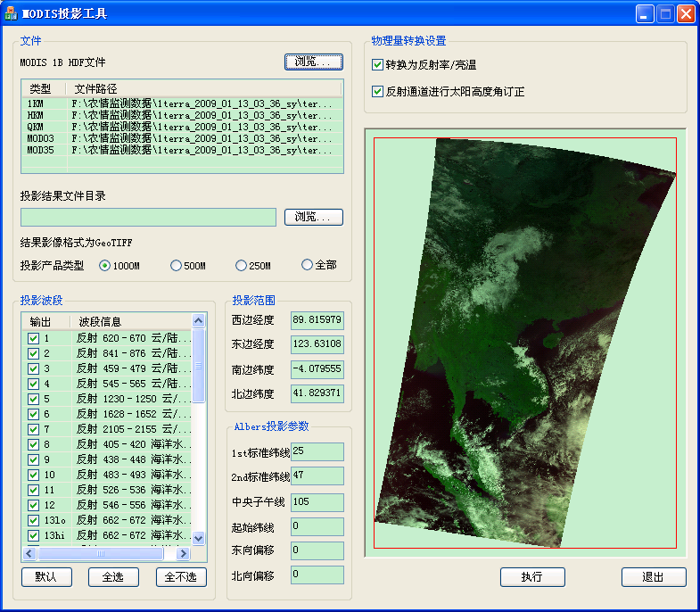The height and width of the screenshot is (612, 700).
Task: Select the 1KM file row
Action: pyautogui.click(x=182, y=103)
